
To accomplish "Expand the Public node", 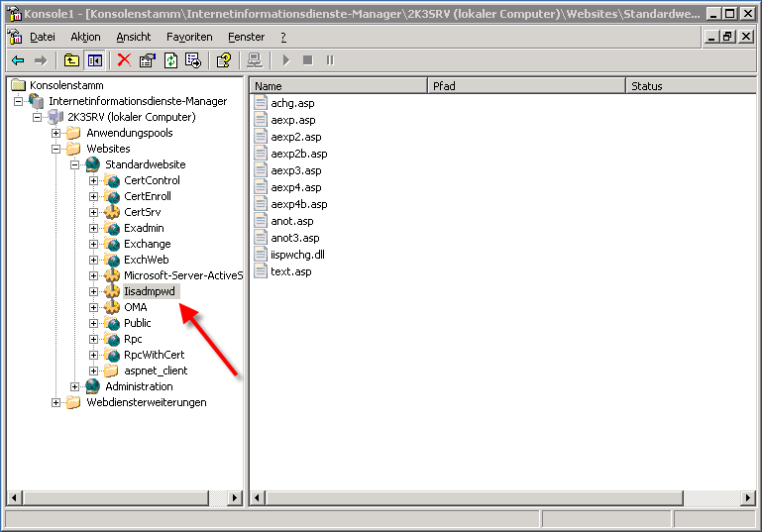I will coord(94,323).
